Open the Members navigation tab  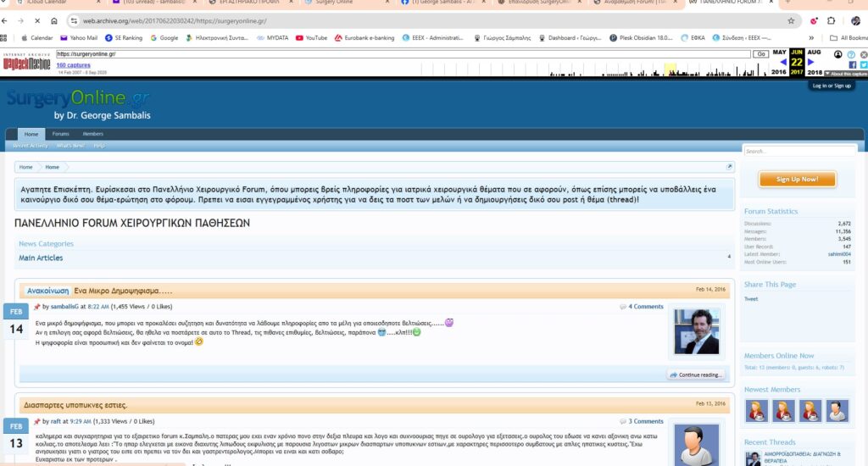coord(92,134)
